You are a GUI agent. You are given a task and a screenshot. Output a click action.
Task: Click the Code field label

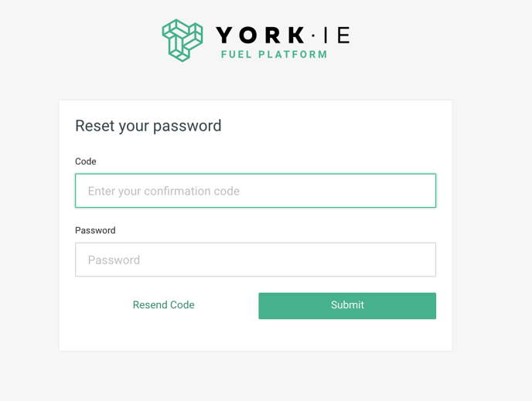click(86, 161)
